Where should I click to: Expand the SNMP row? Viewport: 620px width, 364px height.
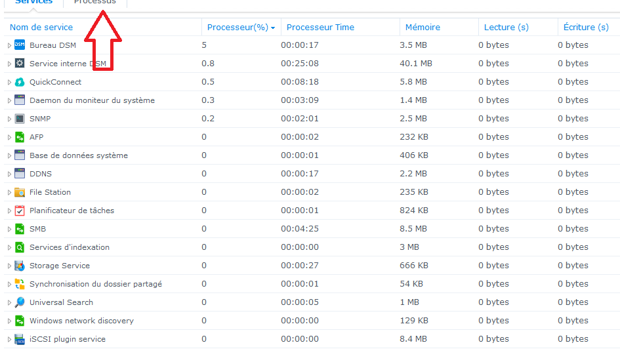point(9,119)
